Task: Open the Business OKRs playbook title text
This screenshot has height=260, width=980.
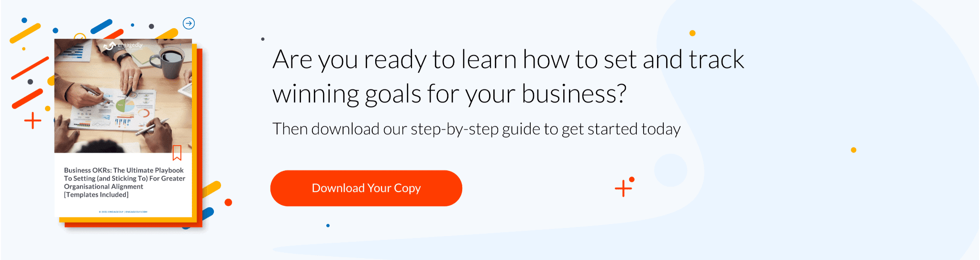Action: 124,182
